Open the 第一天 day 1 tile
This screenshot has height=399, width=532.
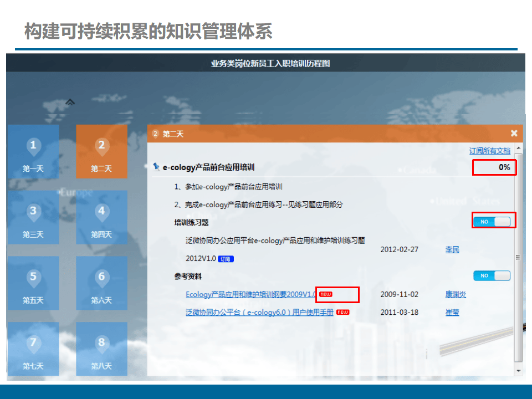(x=33, y=151)
